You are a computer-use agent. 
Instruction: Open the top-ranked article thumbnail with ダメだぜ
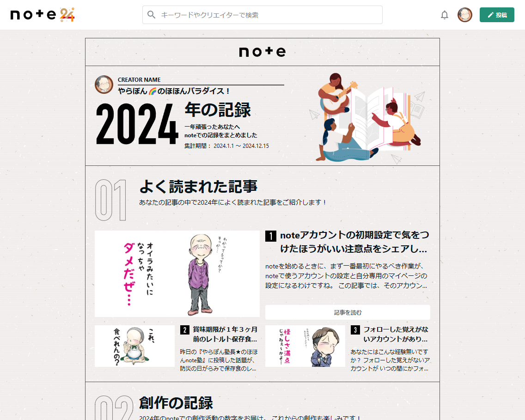[177, 273]
